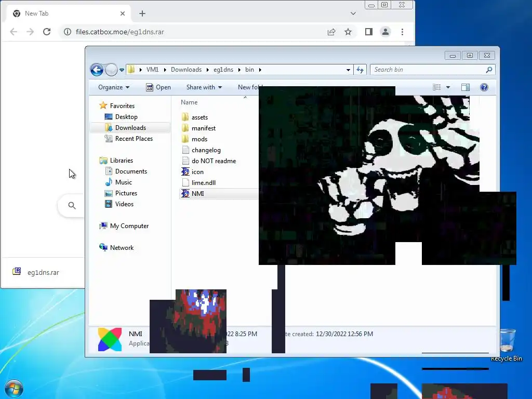Expand address bar previous locations

(x=348, y=70)
